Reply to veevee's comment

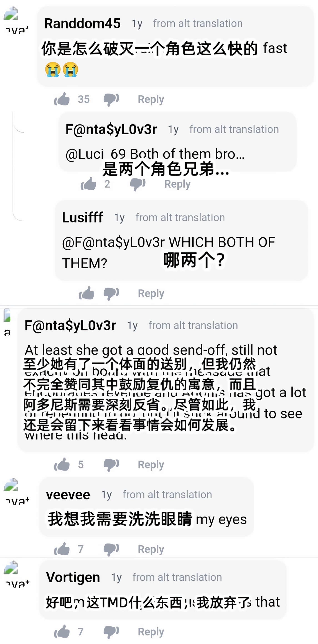[151, 549]
